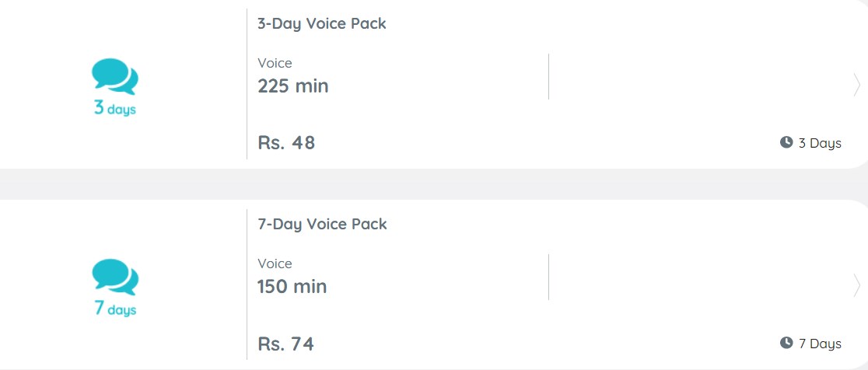The width and height of the screenshot is (868, 370).
Task: Click the clock icon beside 3 Days
Action: [x=786, y=143]
